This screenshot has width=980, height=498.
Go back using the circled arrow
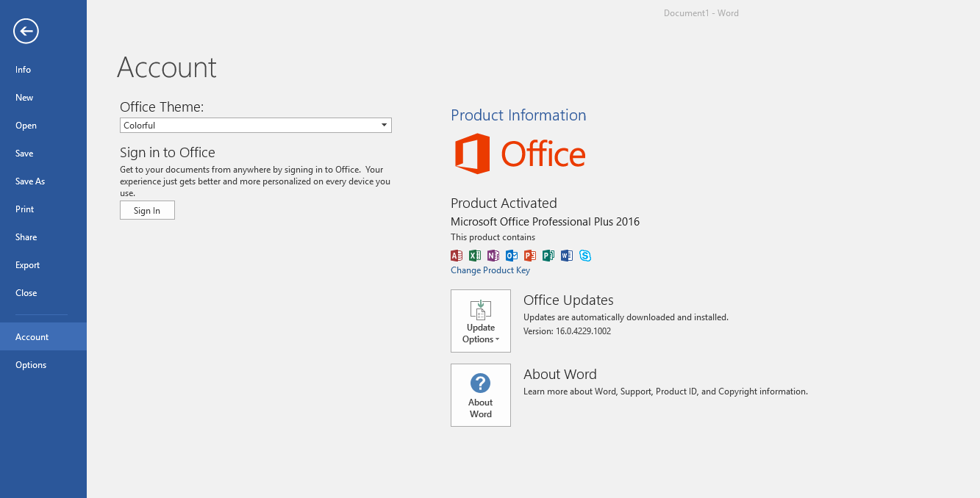click(26, 31)
